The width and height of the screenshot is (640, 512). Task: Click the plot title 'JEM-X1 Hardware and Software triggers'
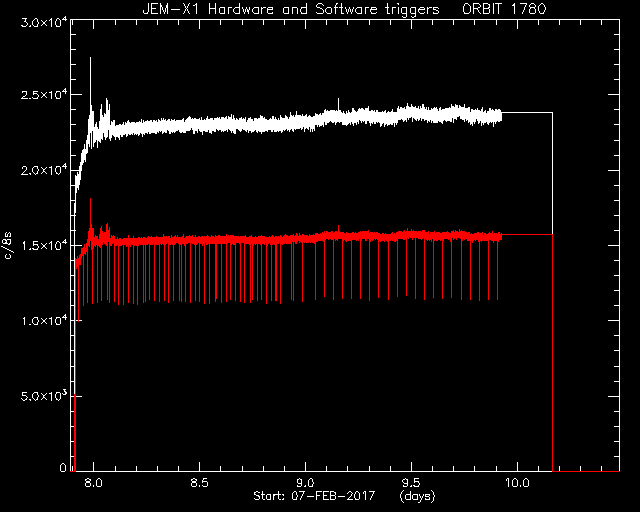291,9
